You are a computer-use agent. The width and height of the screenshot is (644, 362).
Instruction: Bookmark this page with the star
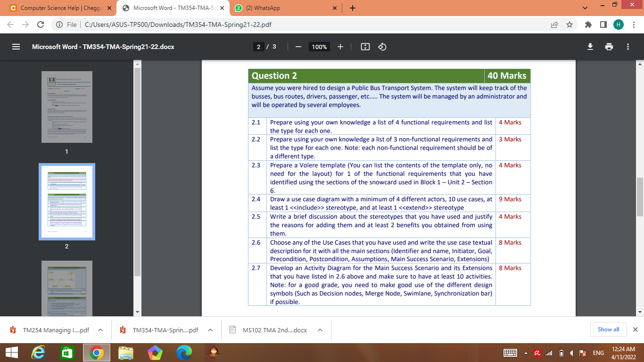click(x=570, y=25)
